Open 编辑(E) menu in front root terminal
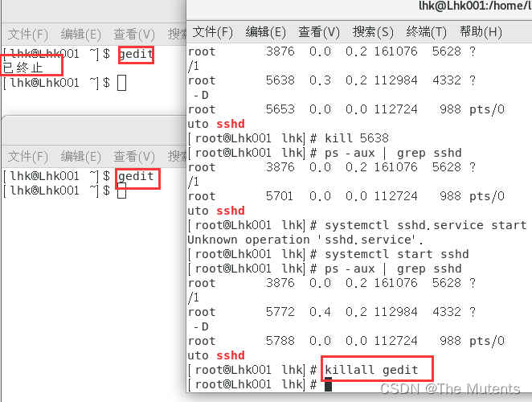Screen dimensions: 532x402 [x=266, y=32]
